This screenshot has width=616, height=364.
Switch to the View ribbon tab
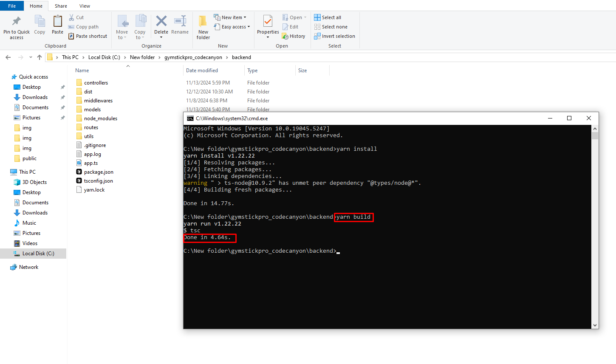pyautogui.click(x=85, y=6)
